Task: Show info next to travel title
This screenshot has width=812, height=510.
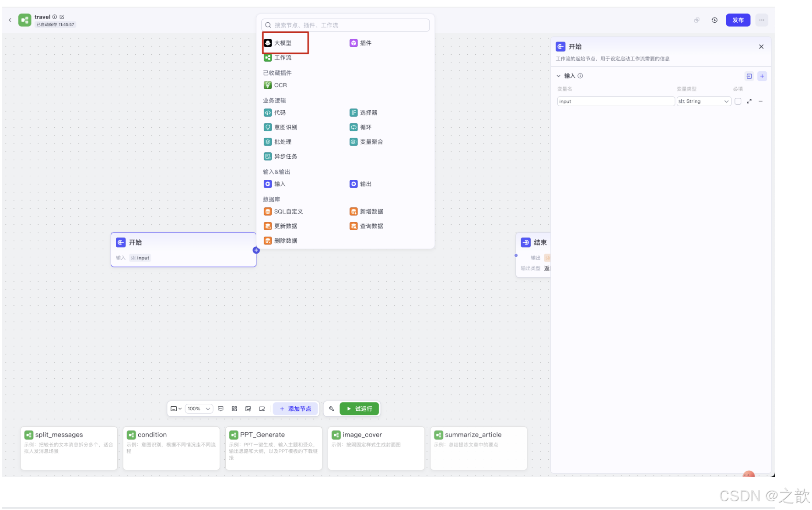Action: (x=55, y=17)
